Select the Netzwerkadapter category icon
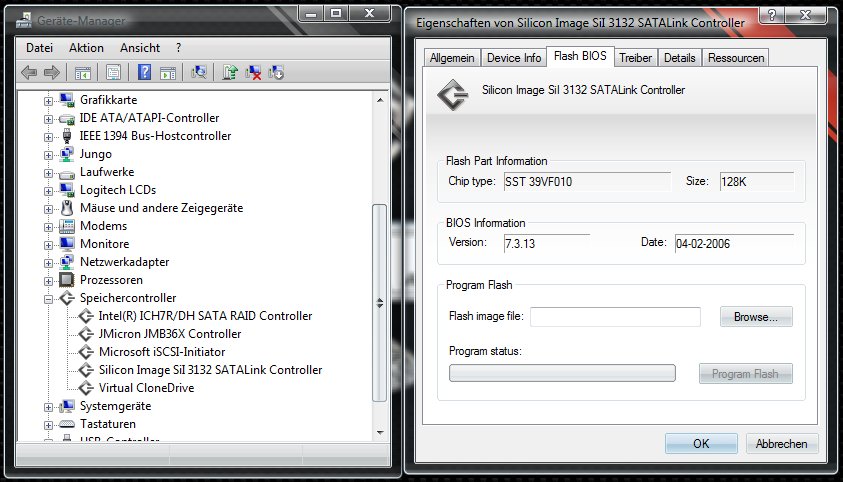The width and height of the screenshot is (843, 482). [67, 262]
